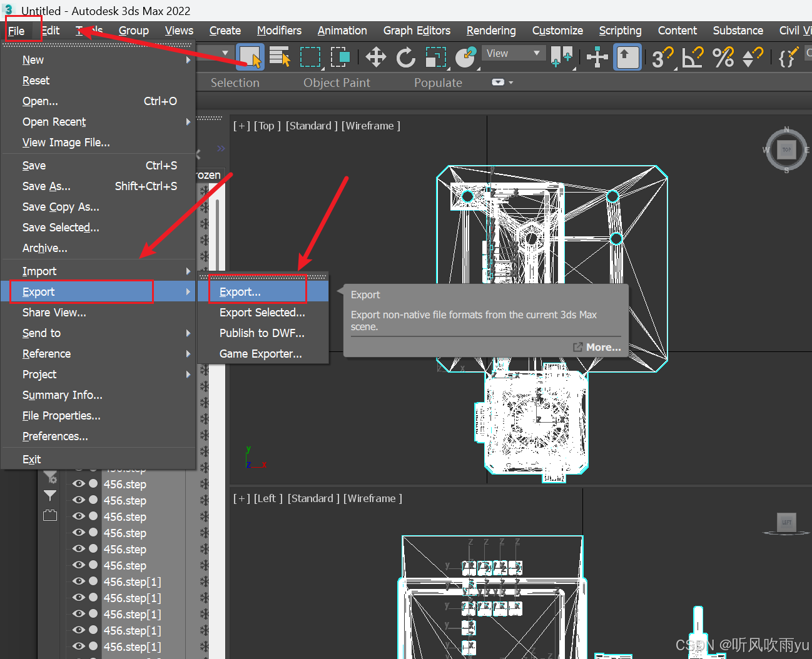Activate the Select Object tool
Image resolution: width=812 pixels, height=659 pixels.
pos(250,57)
